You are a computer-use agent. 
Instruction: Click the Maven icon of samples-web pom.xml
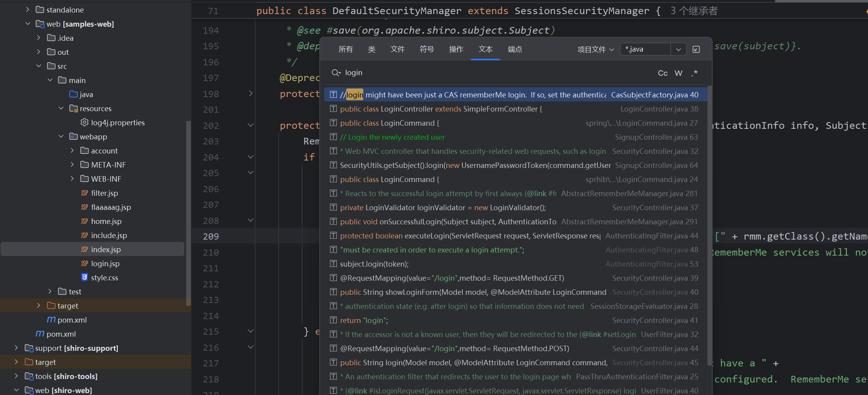[x=51, y=320]
